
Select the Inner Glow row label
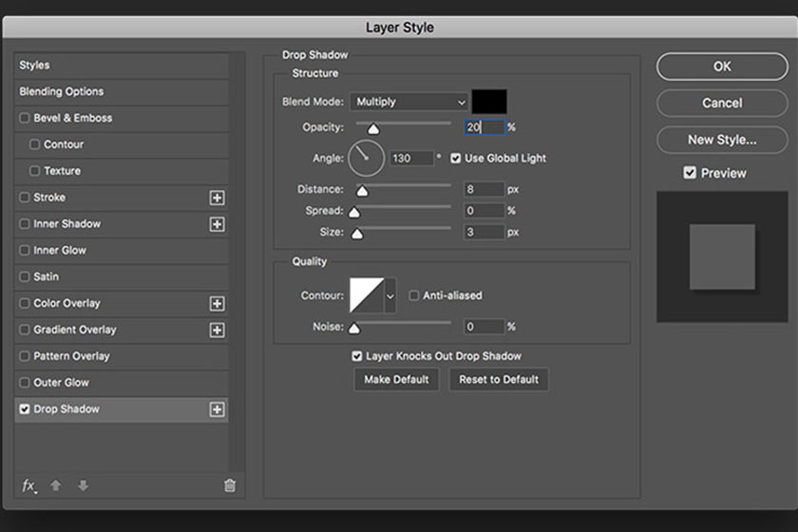click(x=60, y=251)
